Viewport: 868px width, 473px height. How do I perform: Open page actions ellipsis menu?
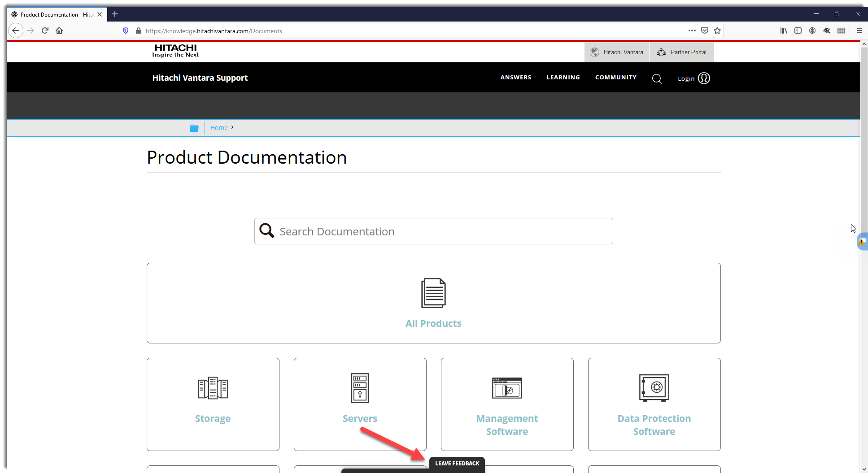click(x=692, y=30)
